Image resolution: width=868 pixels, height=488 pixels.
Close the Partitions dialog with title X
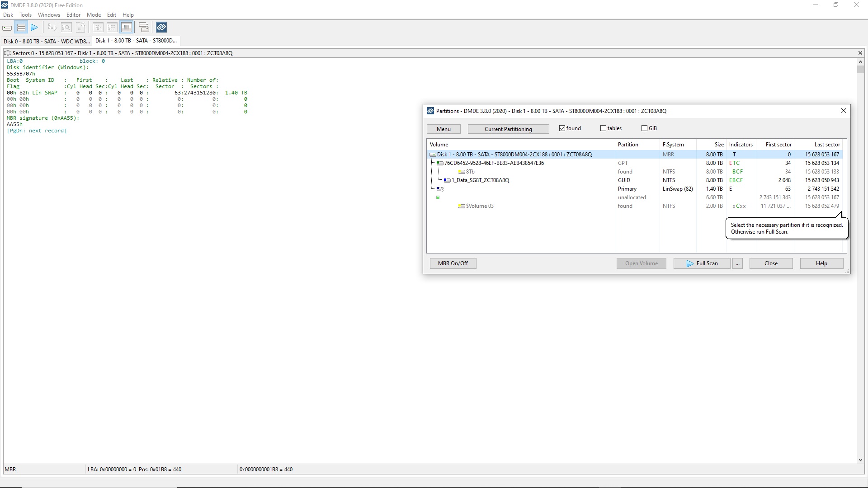[844, 111]
